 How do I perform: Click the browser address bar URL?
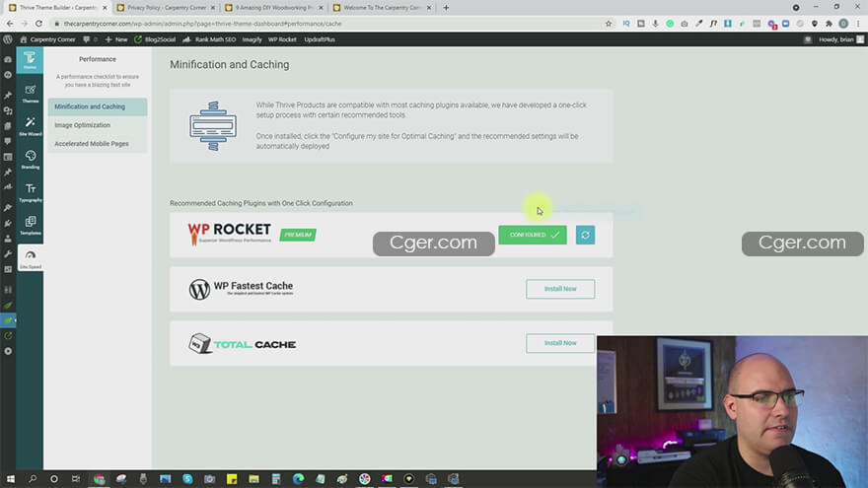202,24
